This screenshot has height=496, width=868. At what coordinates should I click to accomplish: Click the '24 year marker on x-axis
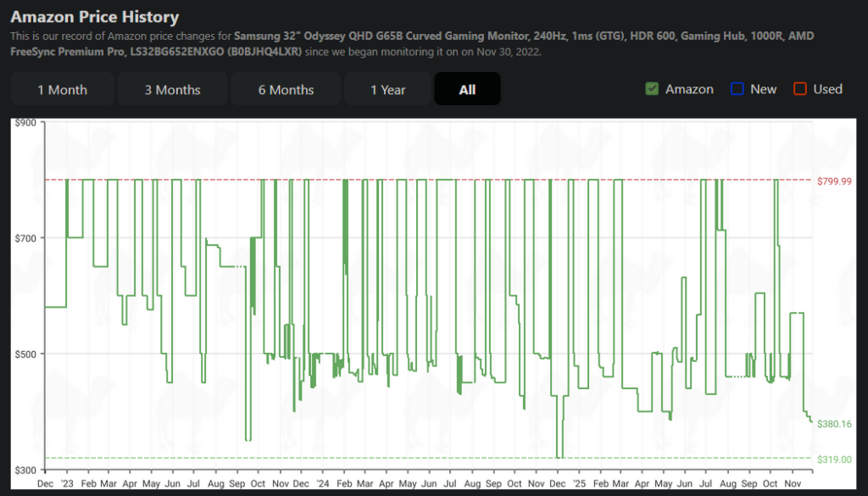pyautogui.click(x=323, y=482)
